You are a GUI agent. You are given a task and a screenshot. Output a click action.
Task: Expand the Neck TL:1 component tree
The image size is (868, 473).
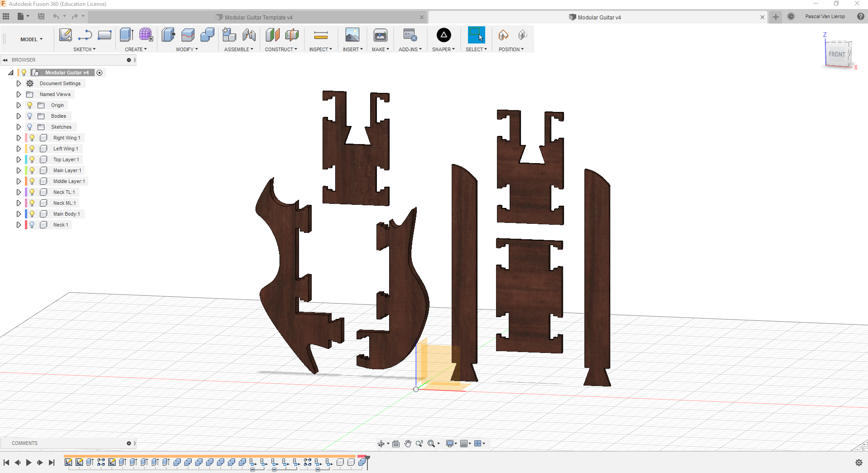pyautogui.click(x=19, y=192)
